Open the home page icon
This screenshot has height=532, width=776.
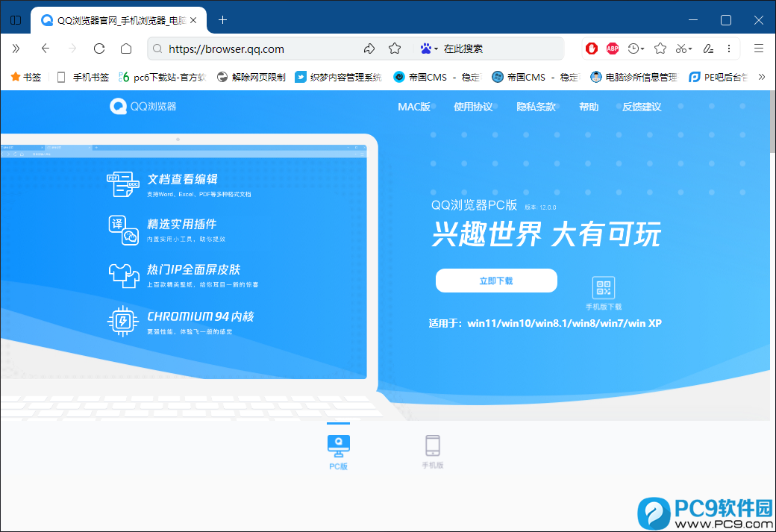(126, 48)
